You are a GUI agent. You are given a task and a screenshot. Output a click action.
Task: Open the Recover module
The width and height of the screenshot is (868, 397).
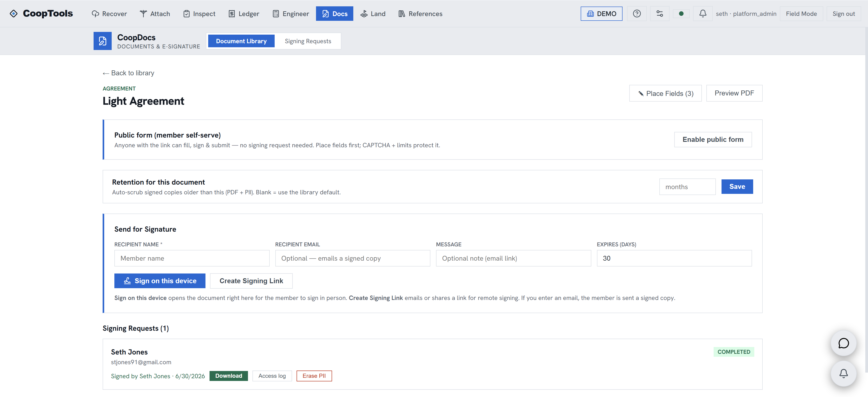pyautogui.click(x=109, y=14)
